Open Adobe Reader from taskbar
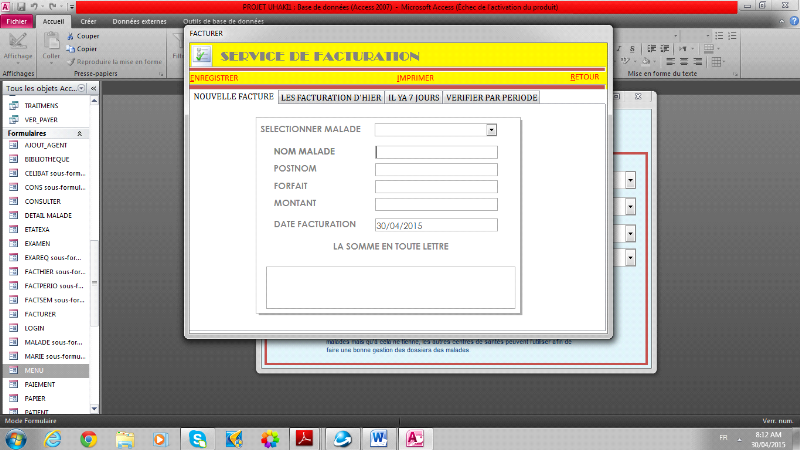The image size is (800, 450). (x=305, y=439)
